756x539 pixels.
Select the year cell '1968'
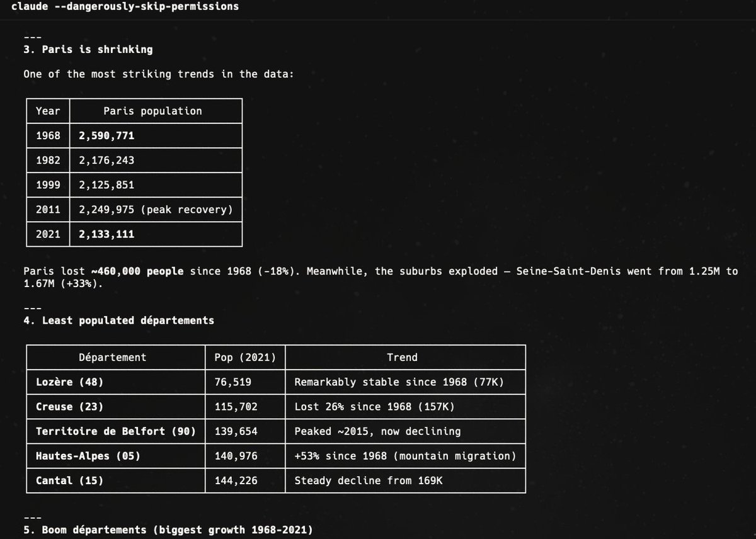(48, 135)
